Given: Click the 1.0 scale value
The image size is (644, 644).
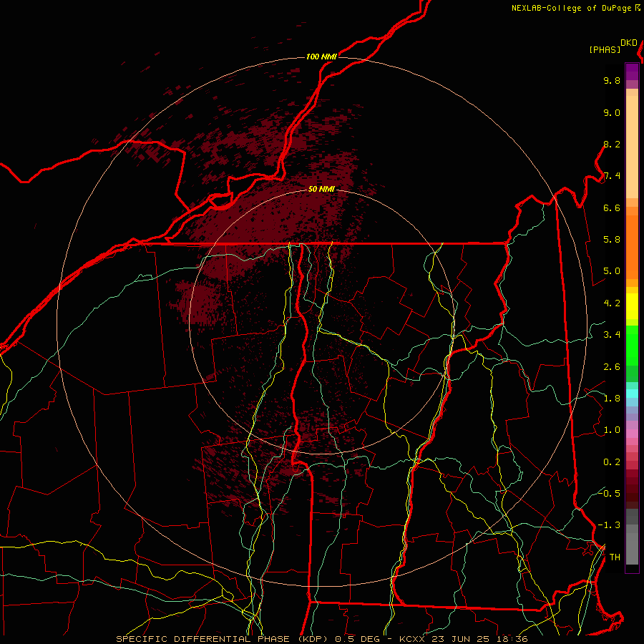Looking at the screenshot, I should tap(612, 430).
